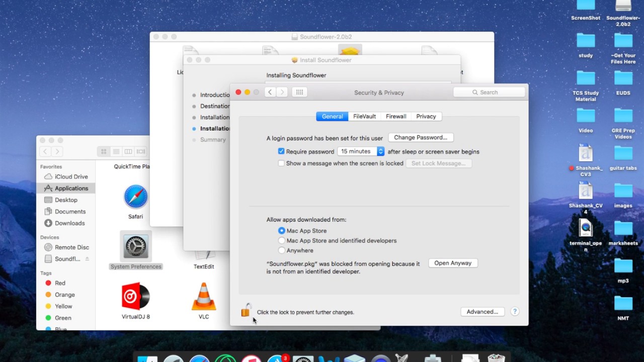Select Mac App Store radio option
Viewport: 644px width, 362px height.
[282, 231]
